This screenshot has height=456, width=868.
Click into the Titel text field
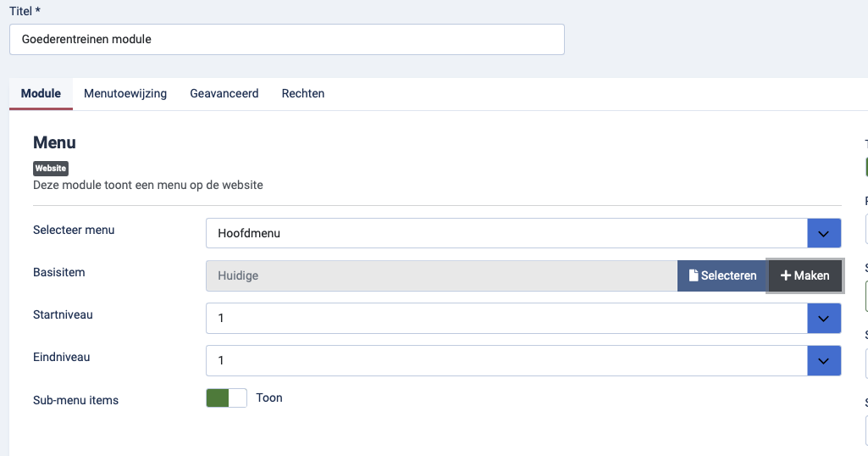pyautogui.click(x=286, y=39)
